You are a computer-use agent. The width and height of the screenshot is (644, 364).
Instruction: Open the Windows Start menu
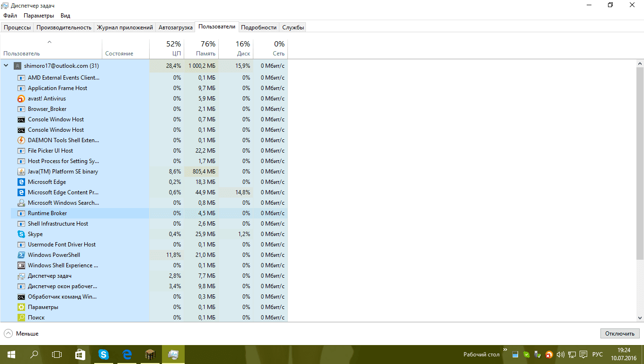click(x=11, y=354)
